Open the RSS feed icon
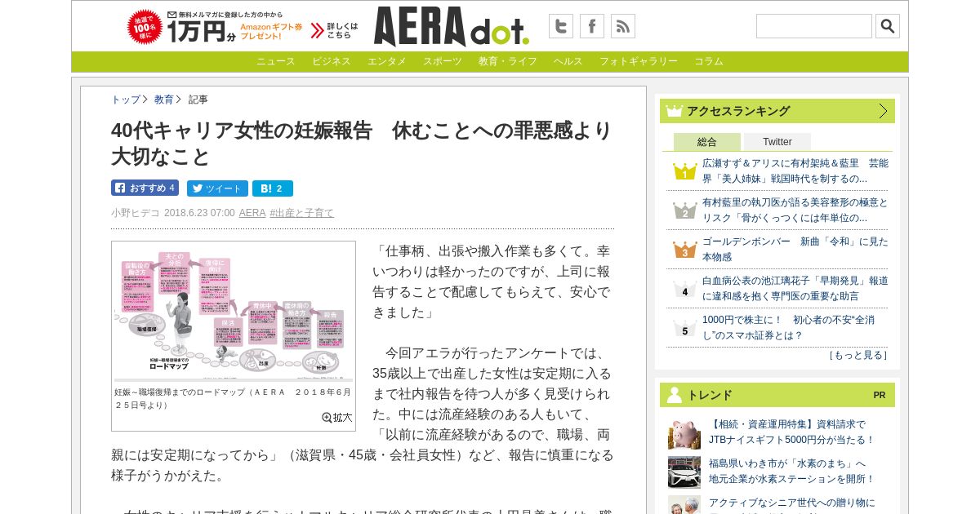Screen dimensions: 980x514 [x=623, y=26]
